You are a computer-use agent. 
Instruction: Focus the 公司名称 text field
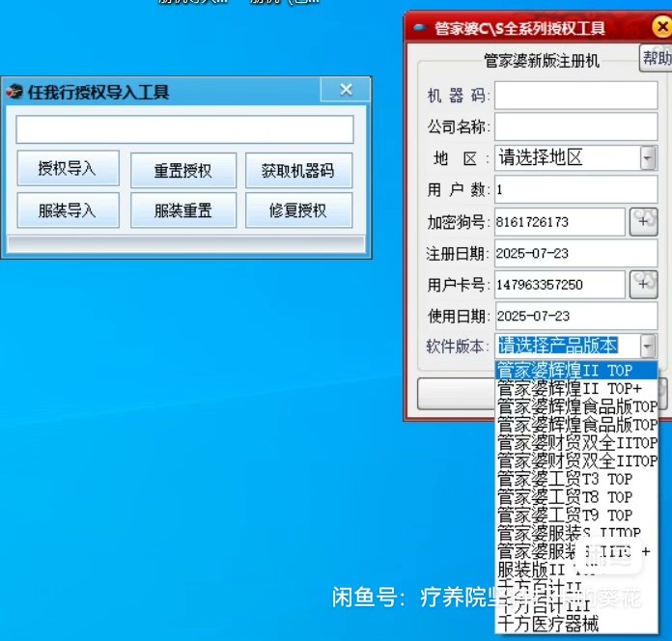point(575,126)
